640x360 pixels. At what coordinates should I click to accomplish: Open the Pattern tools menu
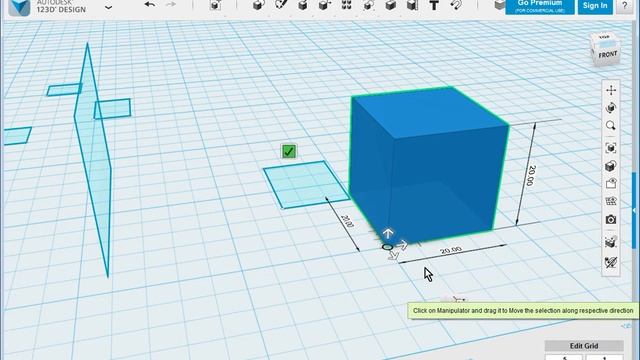347,5
